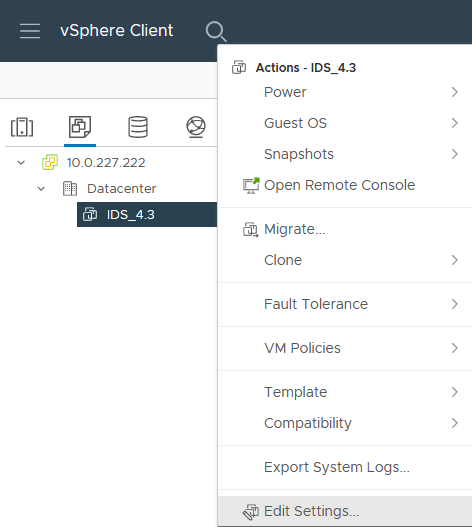Open the hamburger navigation menu
This screenshot has width=472, height=527.
(30, 31)
